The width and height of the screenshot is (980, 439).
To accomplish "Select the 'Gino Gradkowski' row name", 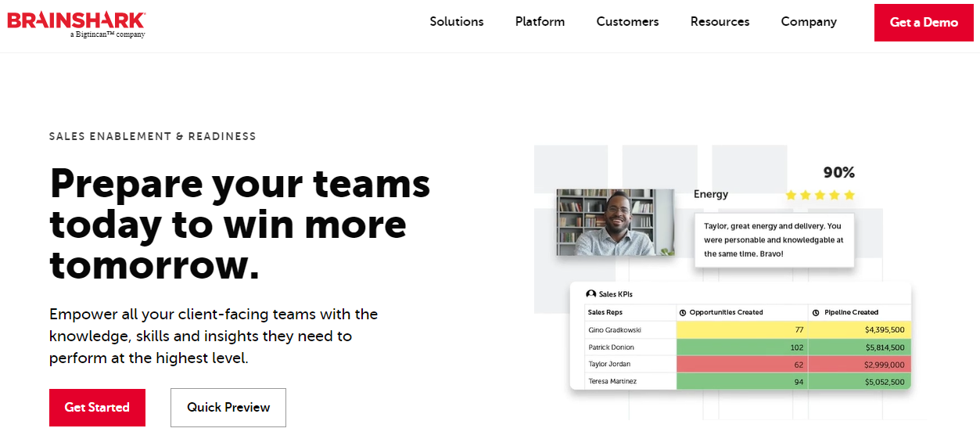I will (x=615, y=330).
